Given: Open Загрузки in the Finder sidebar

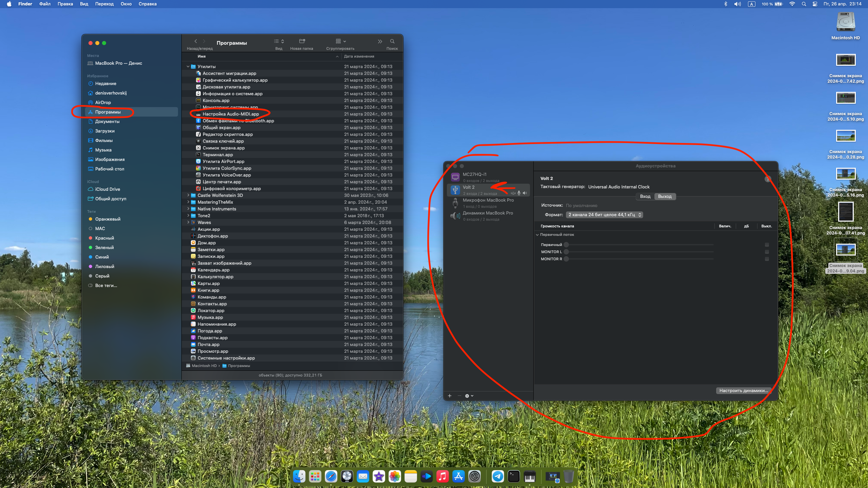Looking at the screenshot, I should tap(105, 131).
